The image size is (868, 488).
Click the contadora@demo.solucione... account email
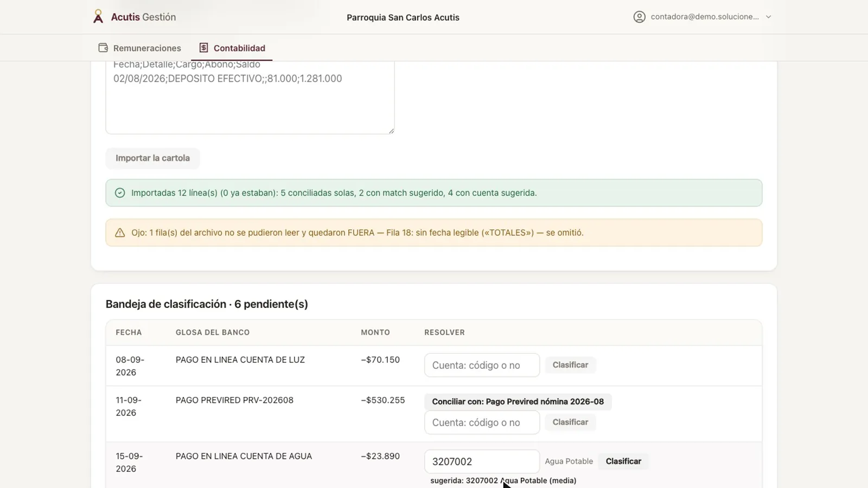(x=705, y=17)
